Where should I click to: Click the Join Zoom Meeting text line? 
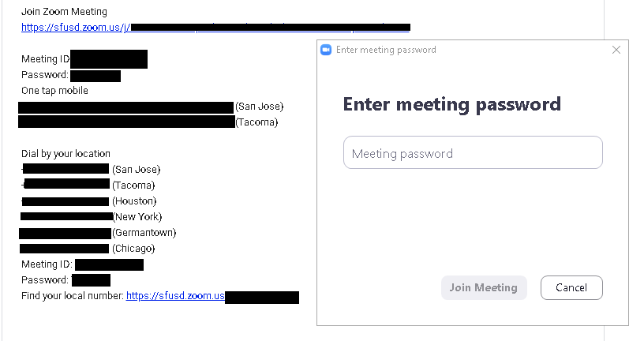64,12
